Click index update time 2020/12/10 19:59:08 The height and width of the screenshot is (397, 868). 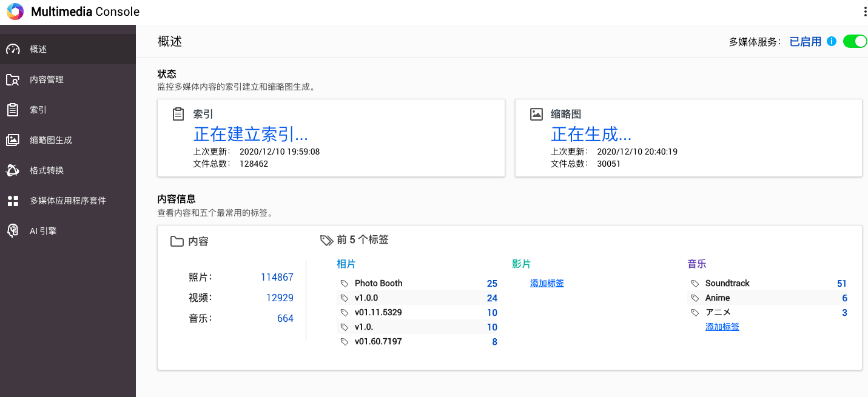click(280, 152)
